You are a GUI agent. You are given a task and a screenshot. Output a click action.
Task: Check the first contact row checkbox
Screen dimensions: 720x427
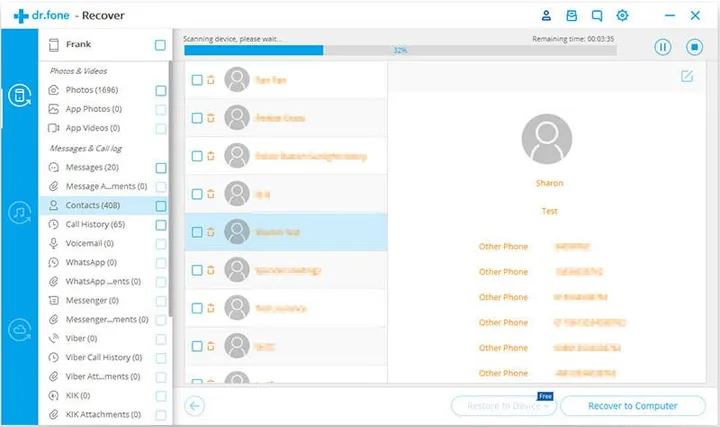pos(197,80)
